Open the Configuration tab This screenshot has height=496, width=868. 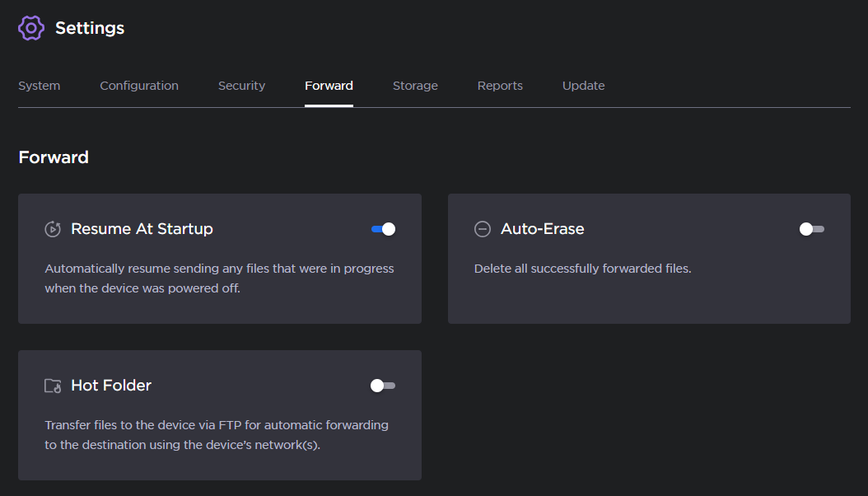click(x=138, y=85)
